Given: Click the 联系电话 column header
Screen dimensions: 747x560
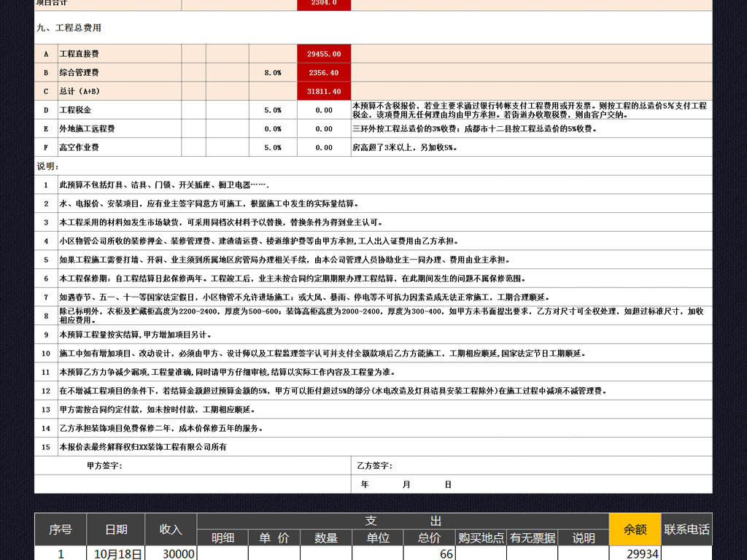Looking at the screenshot, I should pos(686,529).
